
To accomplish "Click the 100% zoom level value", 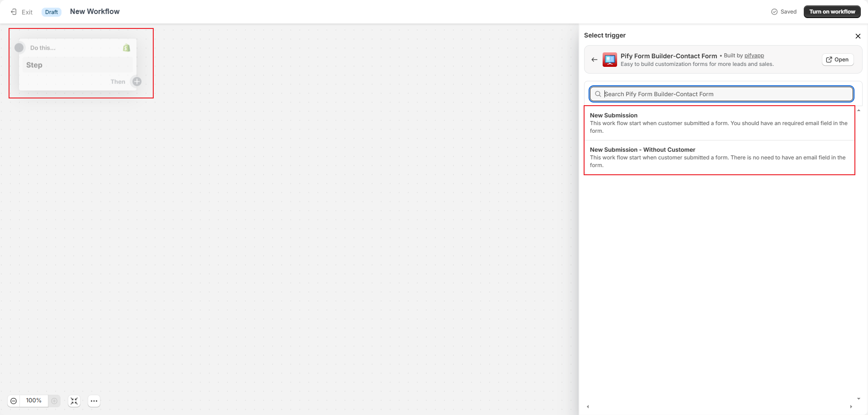I will tap(34, 401).
